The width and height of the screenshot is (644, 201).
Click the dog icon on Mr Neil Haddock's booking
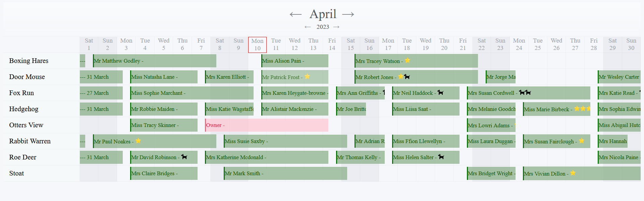point(440,92)
